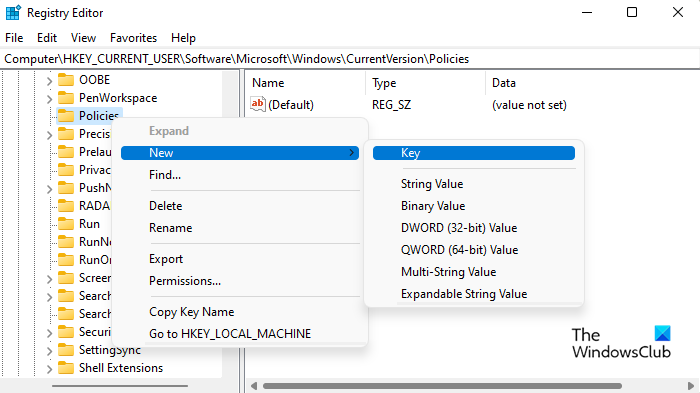
Task: Click the registry path address bar
Action: coord(350,59)
